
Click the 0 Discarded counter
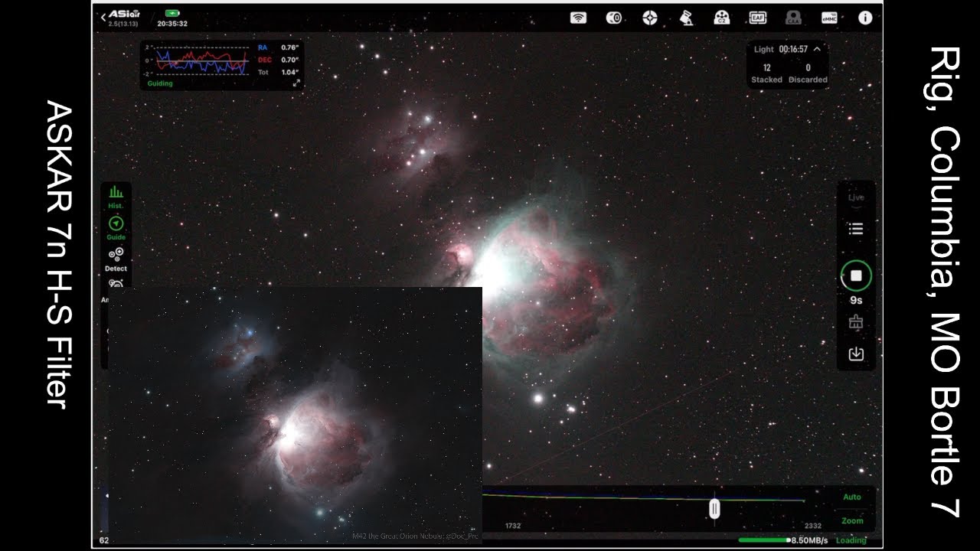808,73
